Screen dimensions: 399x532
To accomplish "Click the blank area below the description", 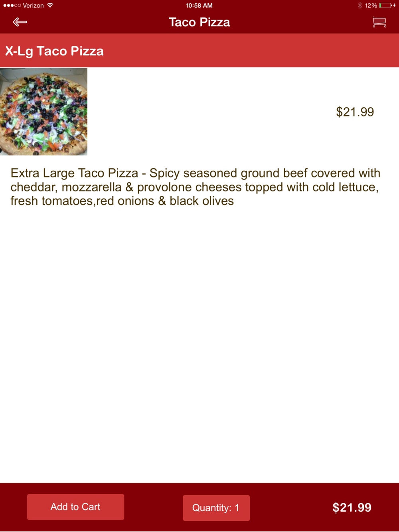I will pyautogui.click(x=199, y=343).
